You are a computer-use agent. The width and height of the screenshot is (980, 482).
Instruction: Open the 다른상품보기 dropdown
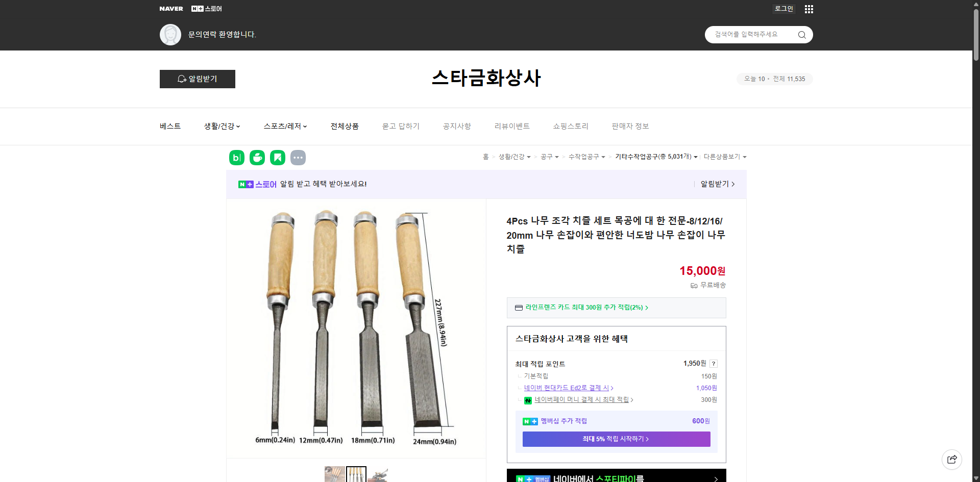tap(724, 157)
